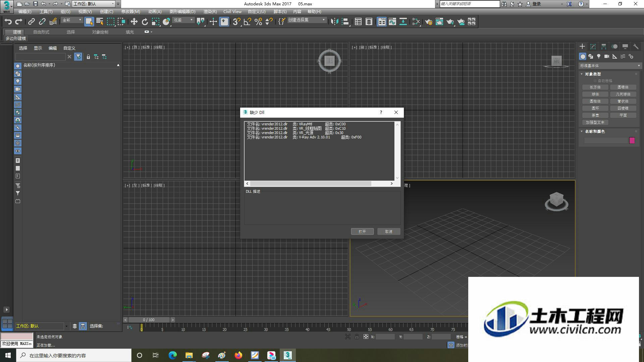Click the TextPlus (加强型文本) button
644x362 pixels.
click(595, 122)
